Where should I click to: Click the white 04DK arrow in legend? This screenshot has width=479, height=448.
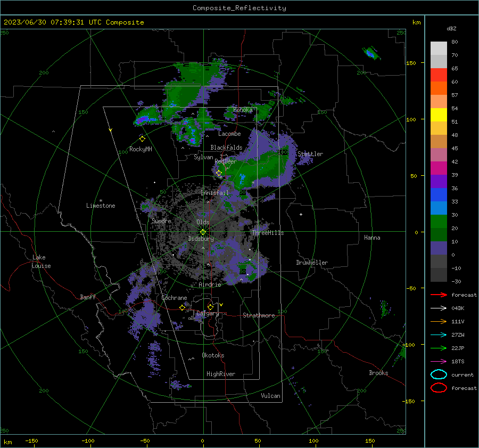[x=439, y=308]
